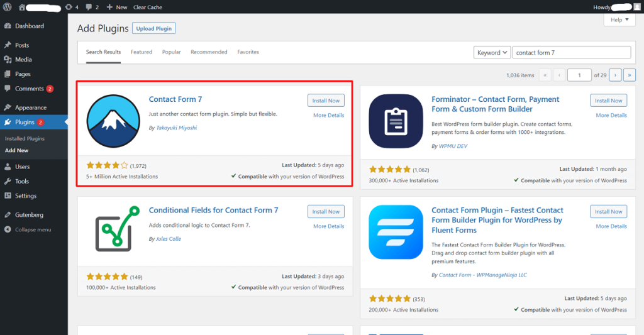Open author WPManageNinja LLC link
The height and width of the screenshot is (335, 644).
coord(482,275)
